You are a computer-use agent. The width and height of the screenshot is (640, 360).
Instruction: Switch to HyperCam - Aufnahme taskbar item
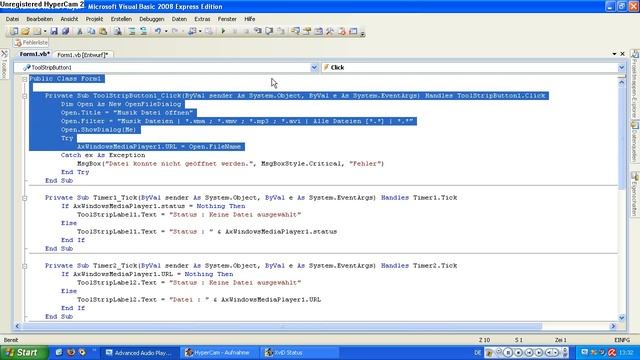point(220,353)
